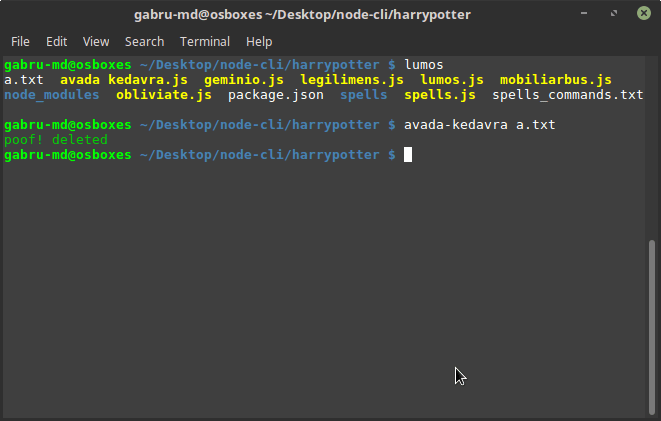Click the spells.js file name
The image size is (661, 421).
click(x=440, y=95)
